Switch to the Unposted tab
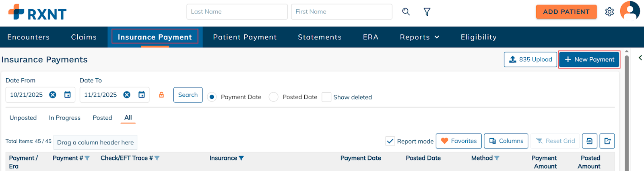Viewport: 644px width, 171px height. (23, 118)
